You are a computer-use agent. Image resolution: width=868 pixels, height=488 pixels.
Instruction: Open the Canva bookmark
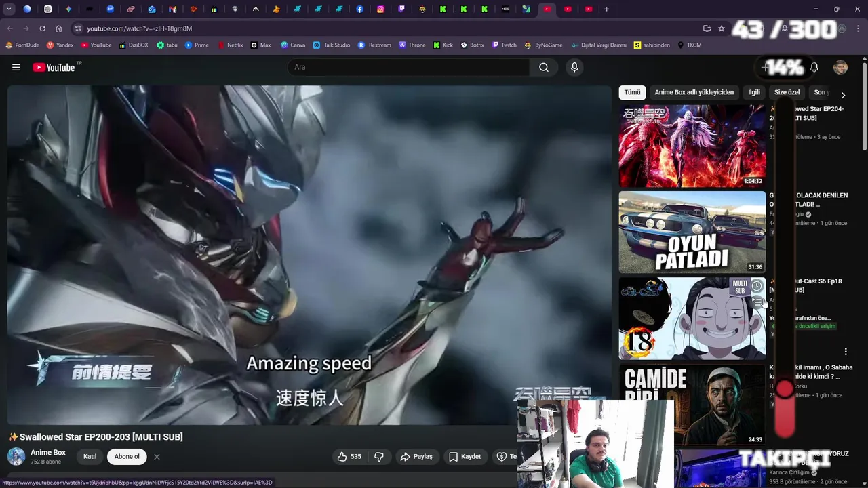tap(293, 45)
